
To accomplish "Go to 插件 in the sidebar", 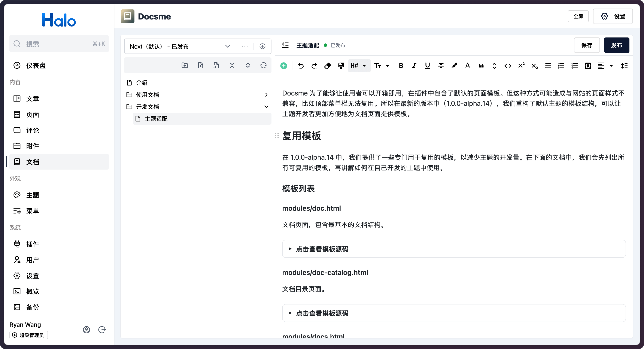I will click(x=33, y=244).
